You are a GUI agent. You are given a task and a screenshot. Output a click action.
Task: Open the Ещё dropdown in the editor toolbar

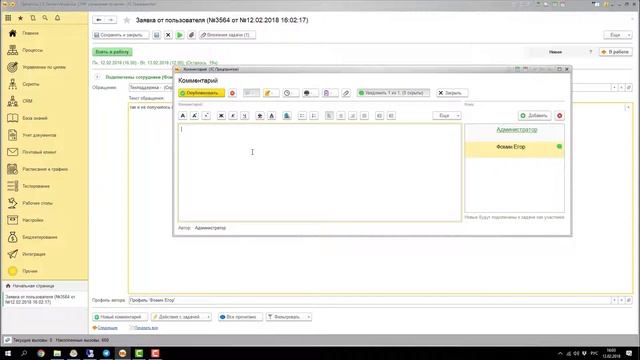447,116
